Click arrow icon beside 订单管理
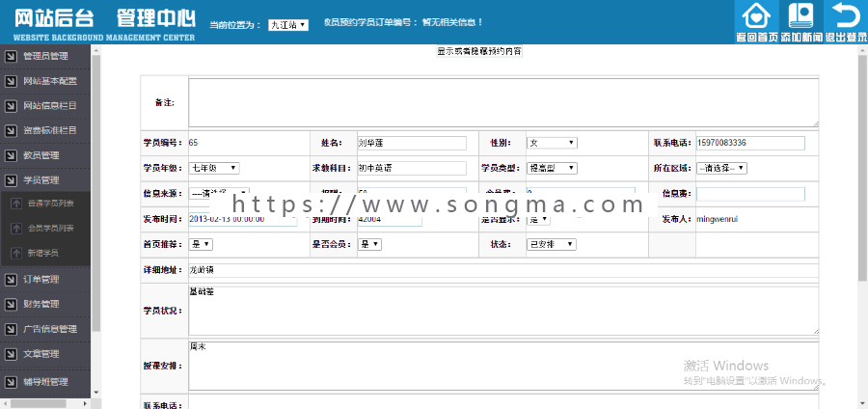868x409 pixels. (x=11, y=280)
